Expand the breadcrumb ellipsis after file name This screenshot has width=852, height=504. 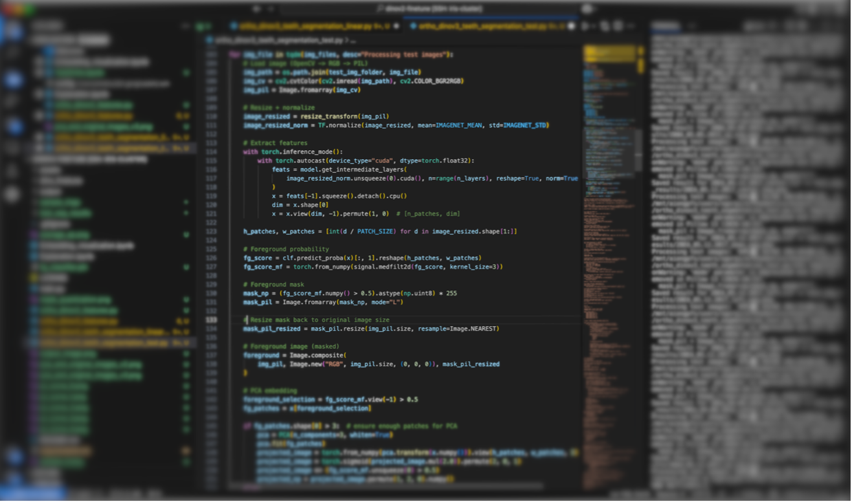pyautogui.click(x=353, y=40)
